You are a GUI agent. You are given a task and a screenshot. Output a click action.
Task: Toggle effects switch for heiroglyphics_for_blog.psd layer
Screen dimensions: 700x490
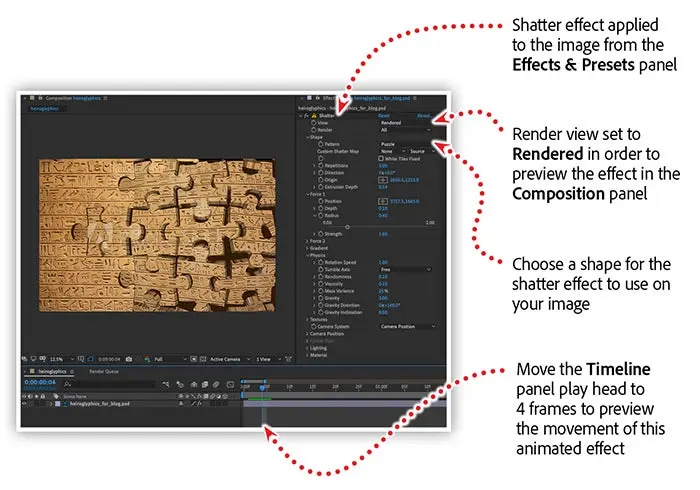coord(200,404)
